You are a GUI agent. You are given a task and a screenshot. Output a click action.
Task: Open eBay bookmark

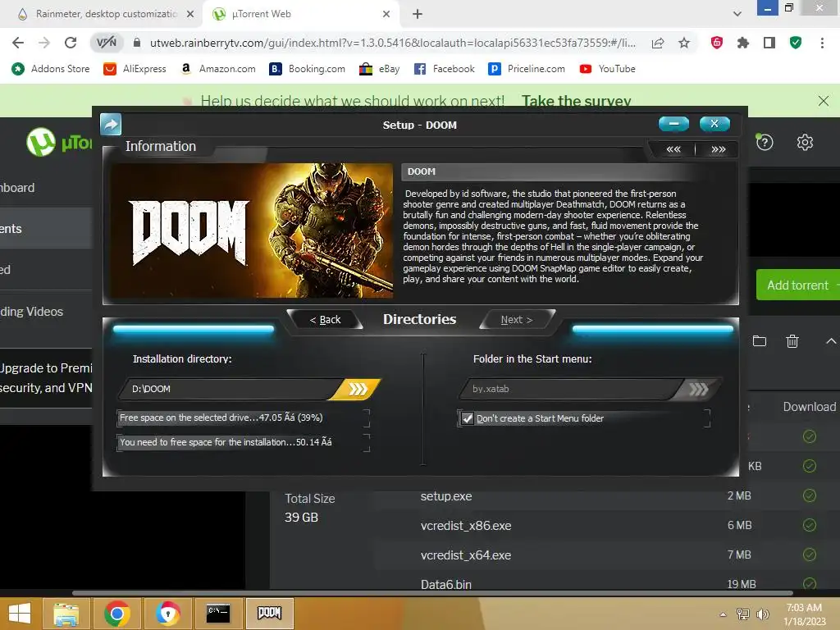[379, 69]
